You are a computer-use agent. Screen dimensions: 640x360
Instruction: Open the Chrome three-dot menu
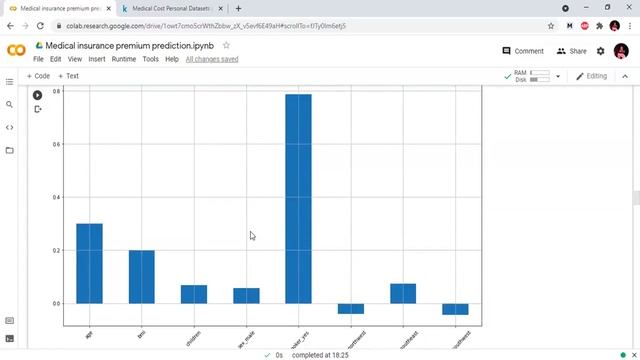pyautogui.click(x=630, y=26)
